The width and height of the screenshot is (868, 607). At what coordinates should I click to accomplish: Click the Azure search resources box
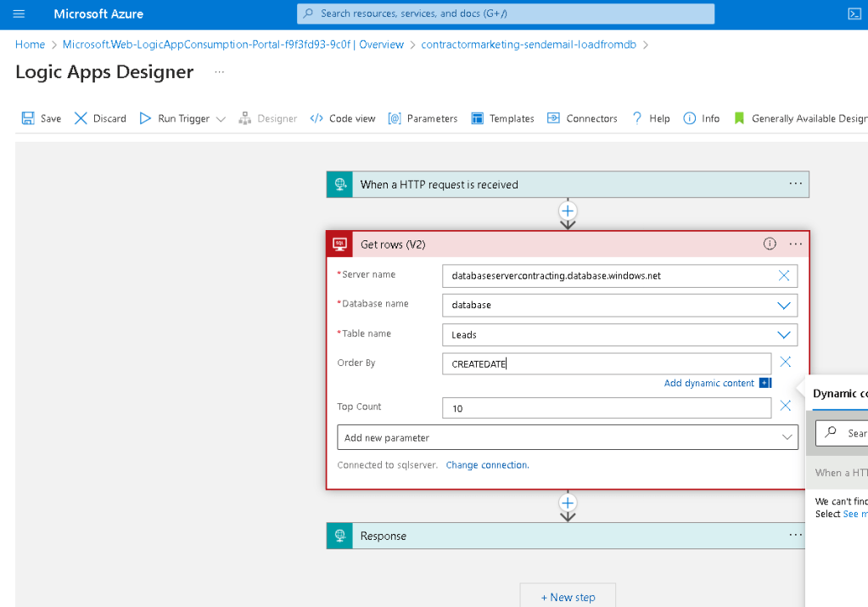click(x=506, y=14)
